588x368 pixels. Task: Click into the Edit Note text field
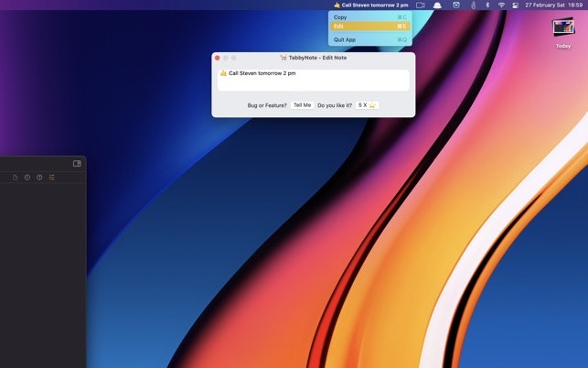pos(313,80)
